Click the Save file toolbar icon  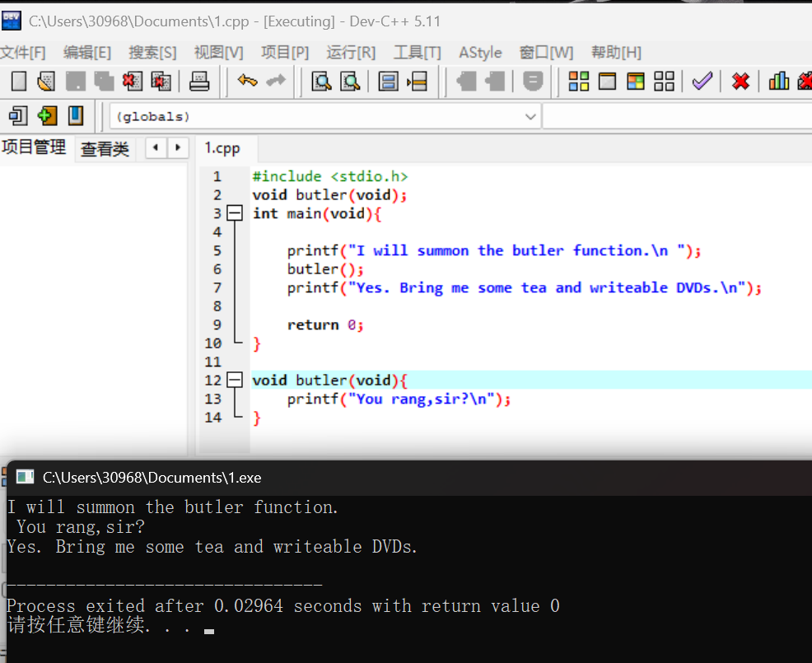(76, 82)
